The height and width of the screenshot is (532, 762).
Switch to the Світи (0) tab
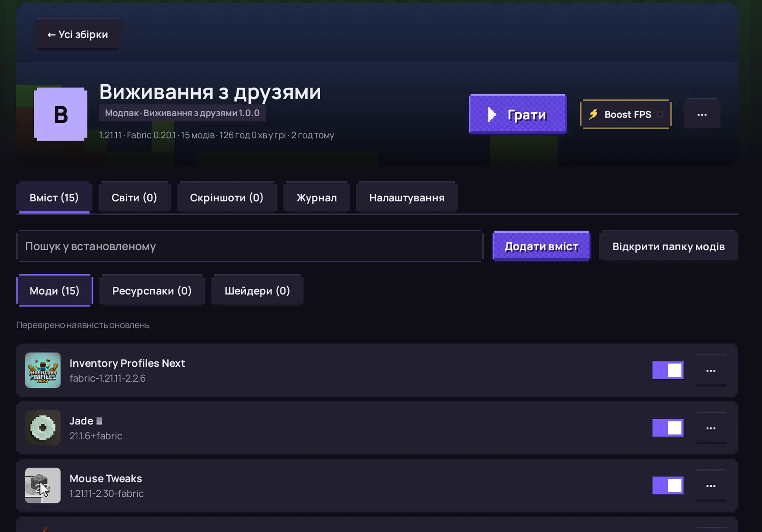click(x=134, y=197)
